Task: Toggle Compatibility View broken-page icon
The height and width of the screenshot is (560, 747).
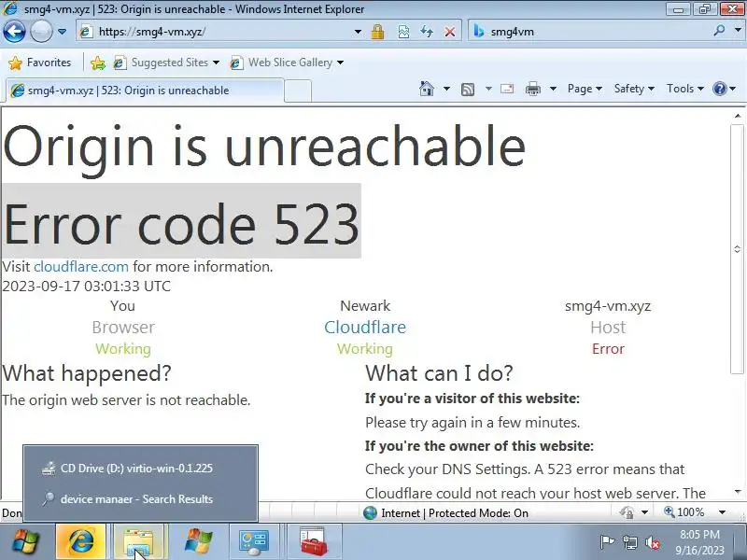Action: 403,32
